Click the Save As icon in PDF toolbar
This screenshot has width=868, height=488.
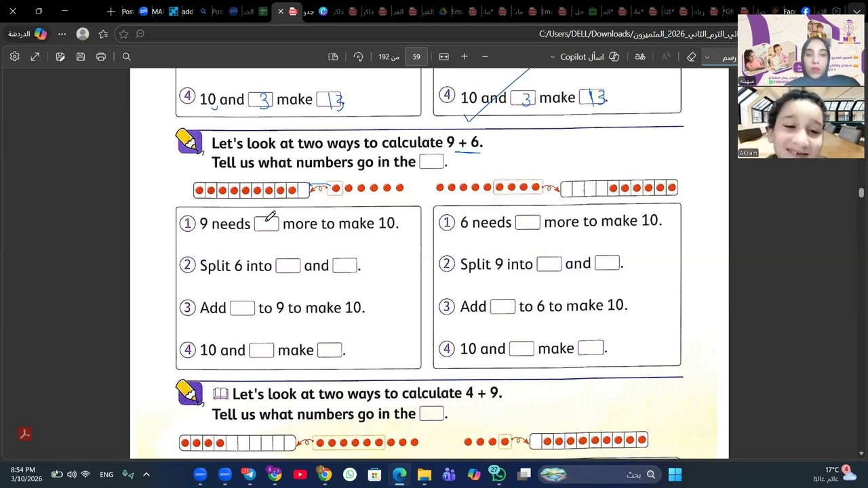click(60, 57)
